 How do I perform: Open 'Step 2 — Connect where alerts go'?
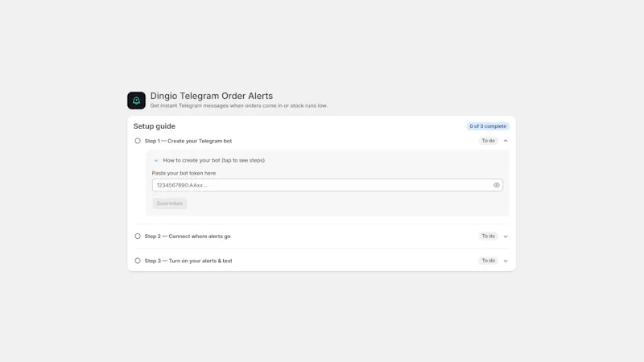point(188,236)
